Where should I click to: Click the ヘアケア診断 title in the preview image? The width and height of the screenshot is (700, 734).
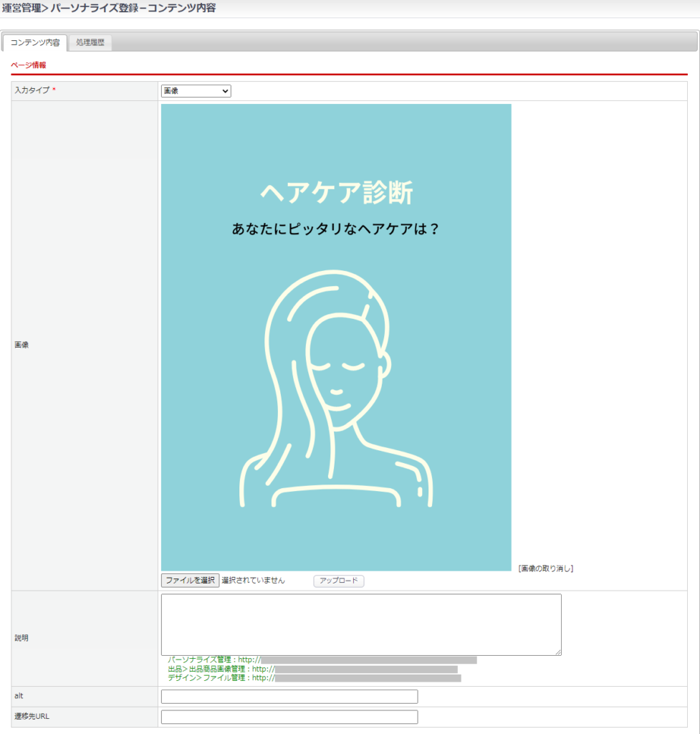[x=336, y=193]
